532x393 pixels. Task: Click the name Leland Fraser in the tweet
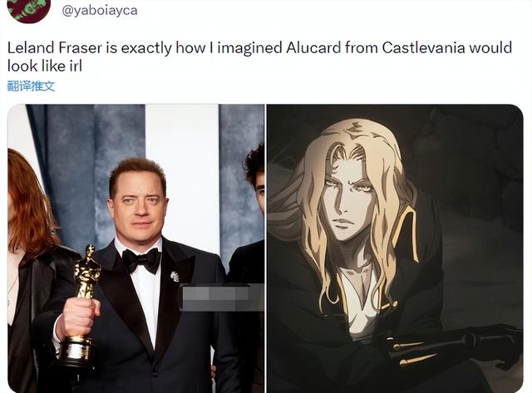point(55,48)
